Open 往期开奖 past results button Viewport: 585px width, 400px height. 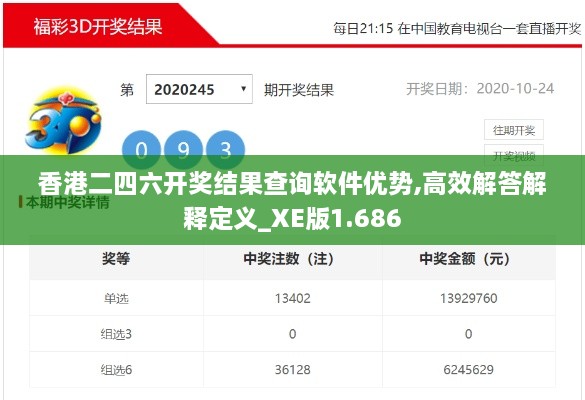click(x=514, y=130)
